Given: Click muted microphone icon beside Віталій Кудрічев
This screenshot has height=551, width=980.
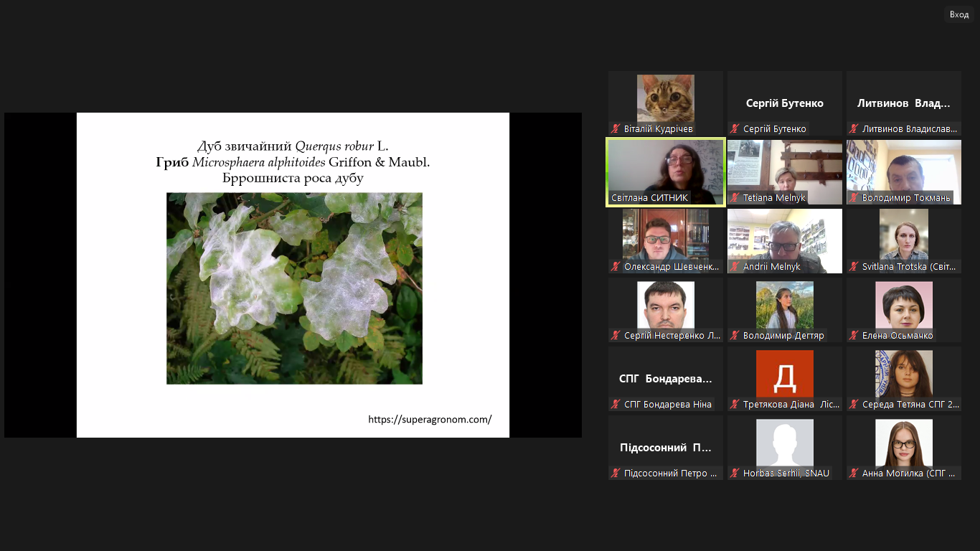Looking at the screenshot, I should click(616, 129).
